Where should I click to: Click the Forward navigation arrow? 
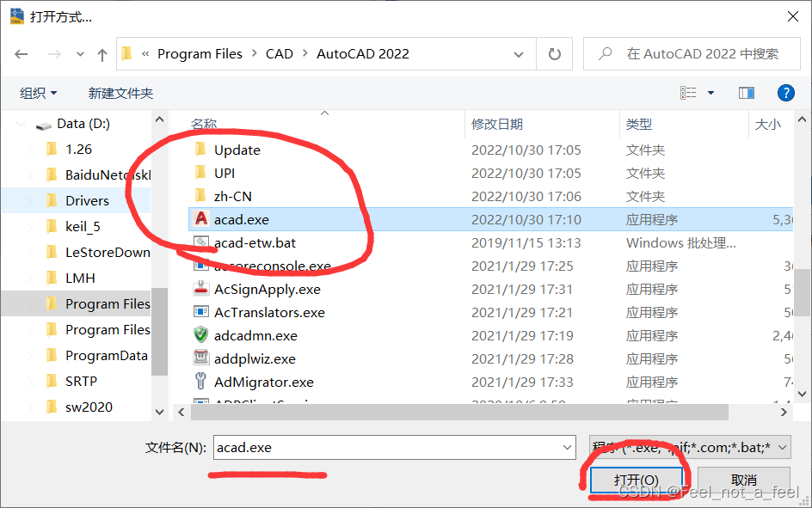pos(54,54)
